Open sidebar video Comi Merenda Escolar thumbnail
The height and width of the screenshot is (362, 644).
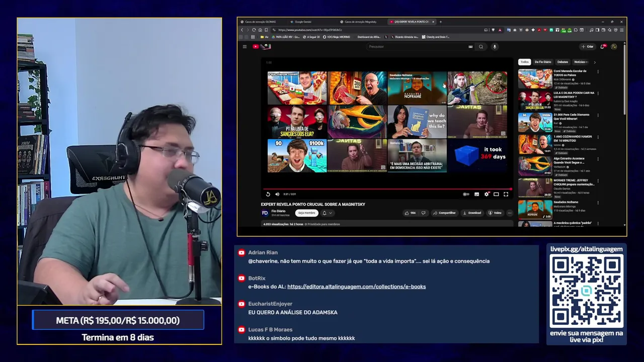pyautogui.click(x=535, y=79)
